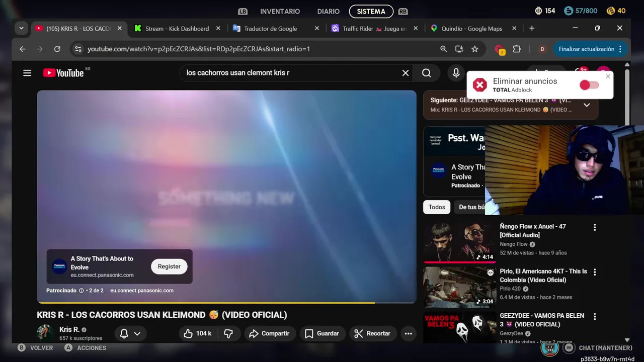Open a new browser tab with plus

tap(532, 28)
